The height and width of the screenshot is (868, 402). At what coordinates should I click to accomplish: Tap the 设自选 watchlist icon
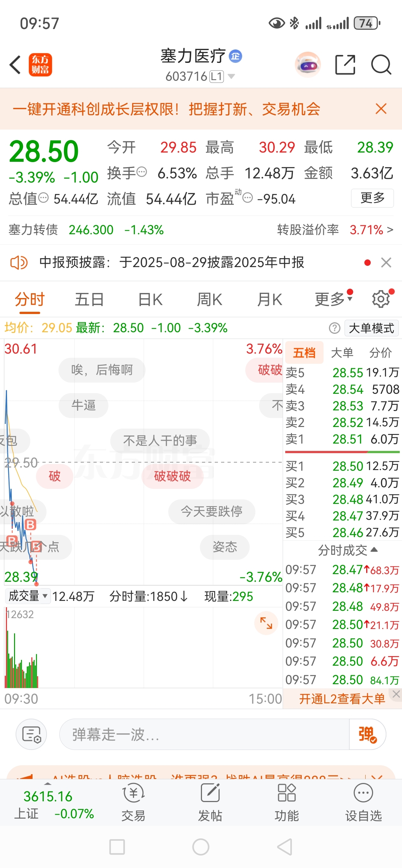[x=363, y=802]
